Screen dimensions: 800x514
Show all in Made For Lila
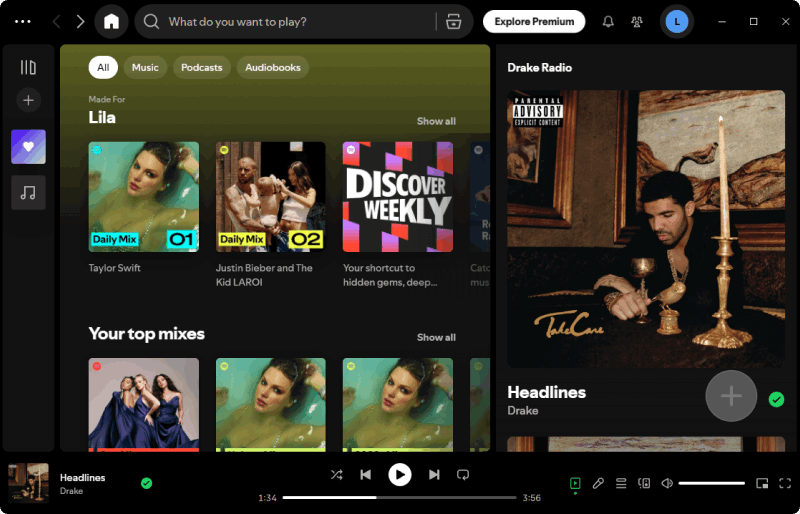coord(436,121)
